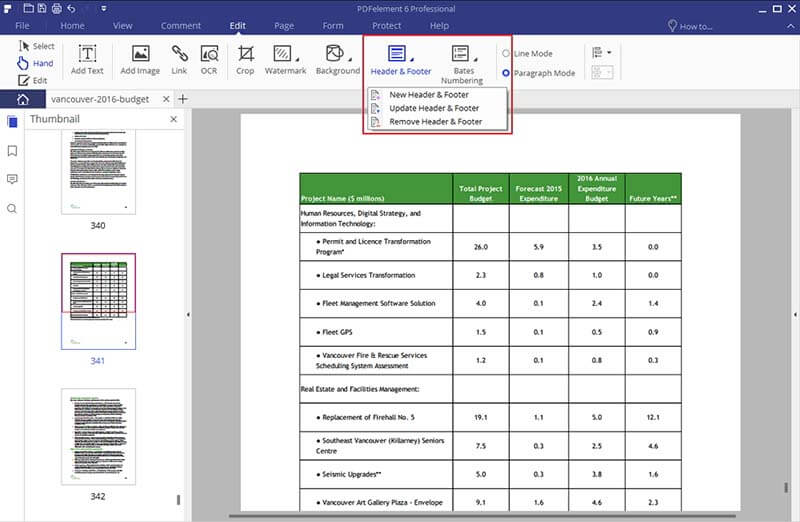Click the Project Name header cell

tap(376, 189)
